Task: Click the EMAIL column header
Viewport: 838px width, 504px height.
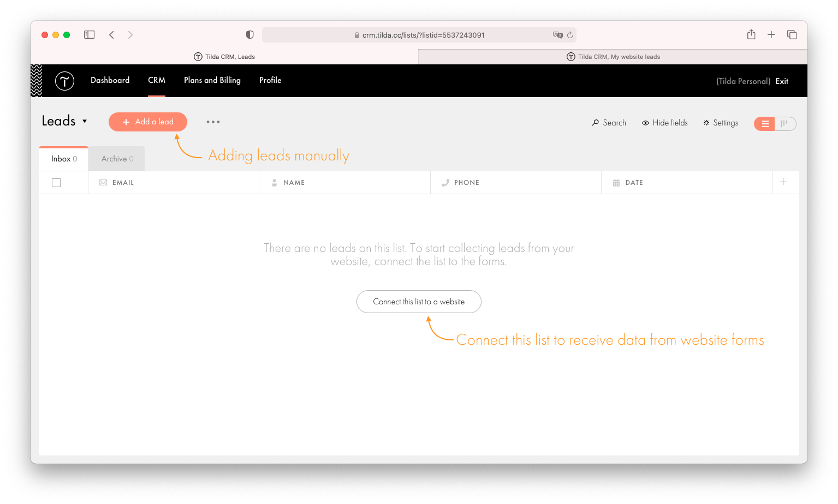Action: pos(174,183)
